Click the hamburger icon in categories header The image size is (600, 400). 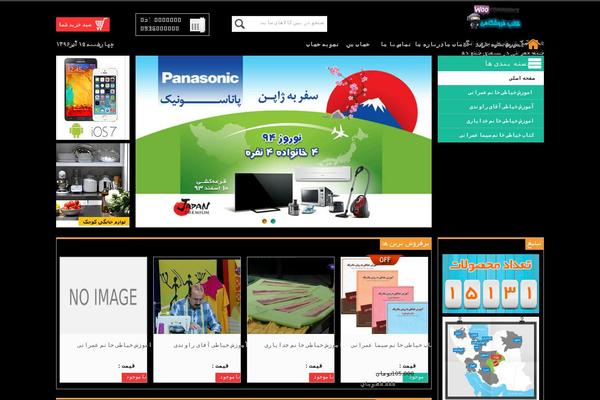(535, 63)
